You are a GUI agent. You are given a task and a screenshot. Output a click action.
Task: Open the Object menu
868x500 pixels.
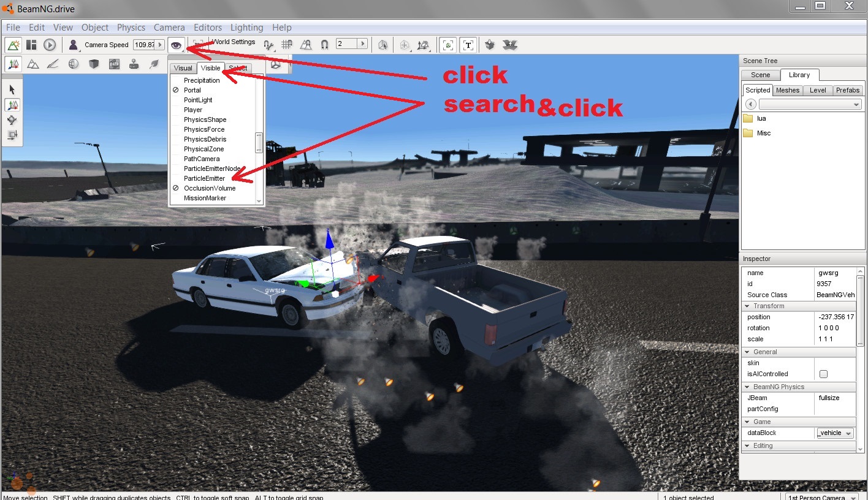[x=95, y=28]
